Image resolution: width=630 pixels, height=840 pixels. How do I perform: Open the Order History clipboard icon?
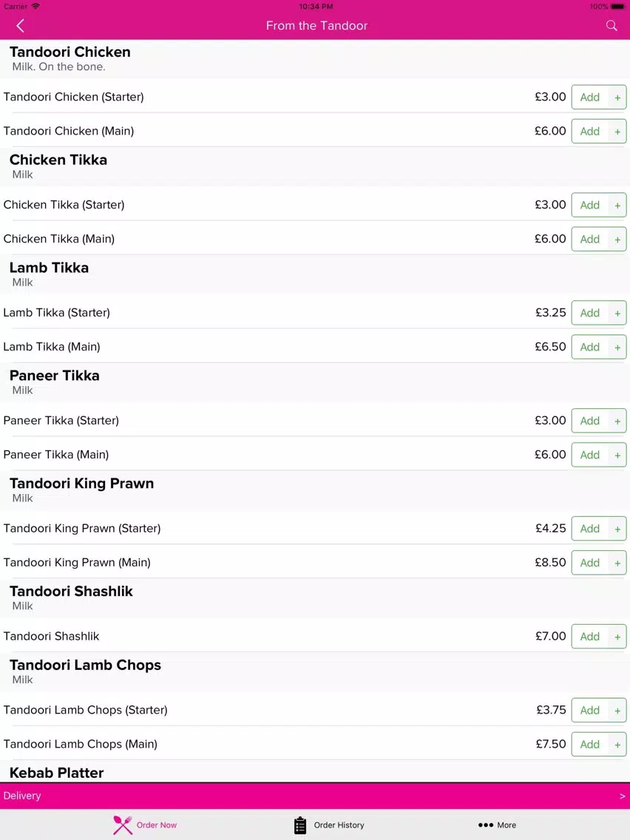pyautogui.click(x=300, y=825)
